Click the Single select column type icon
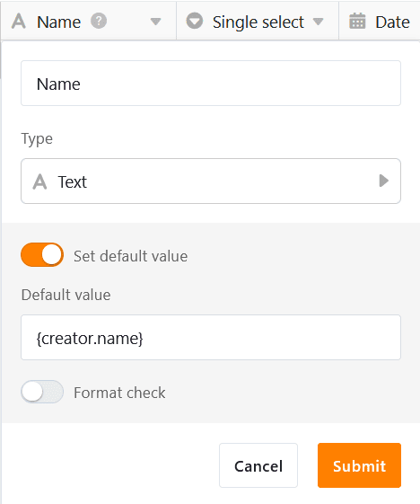 point(195,21)
